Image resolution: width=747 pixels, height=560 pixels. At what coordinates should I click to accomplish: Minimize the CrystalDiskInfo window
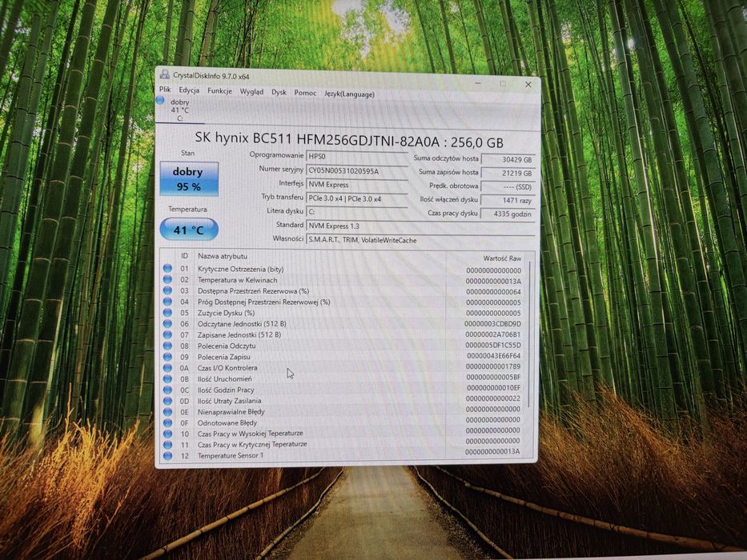click(x=478, y=83)
